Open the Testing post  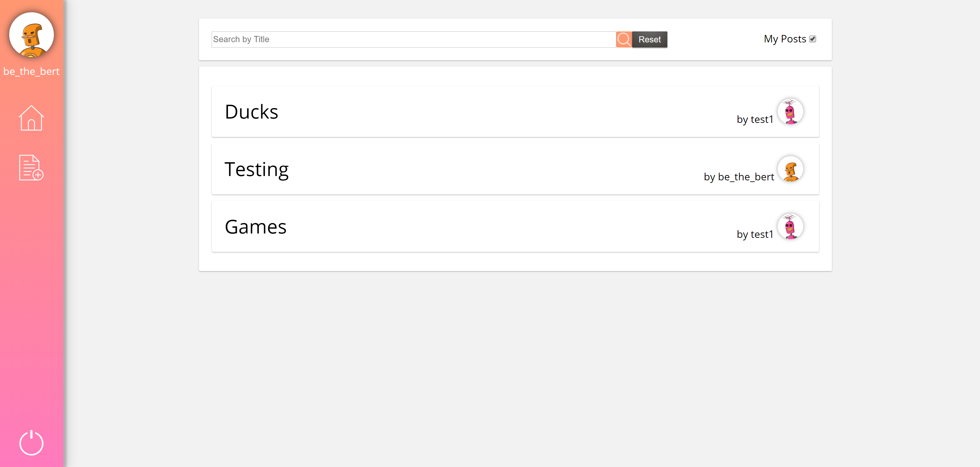[256, 169]
